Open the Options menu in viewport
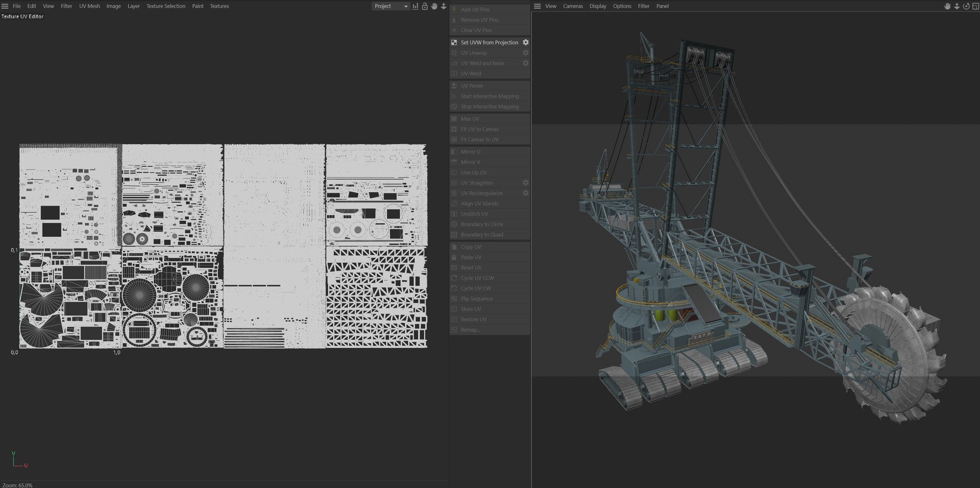Image resolution: width=980 pixels, height=488 pixels. coord(622,6)
